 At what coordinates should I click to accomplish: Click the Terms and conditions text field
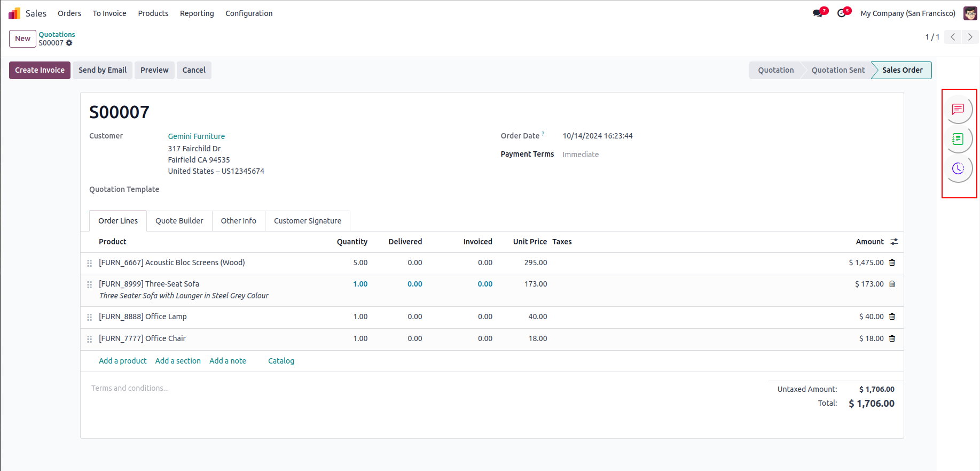click(130, 388)
